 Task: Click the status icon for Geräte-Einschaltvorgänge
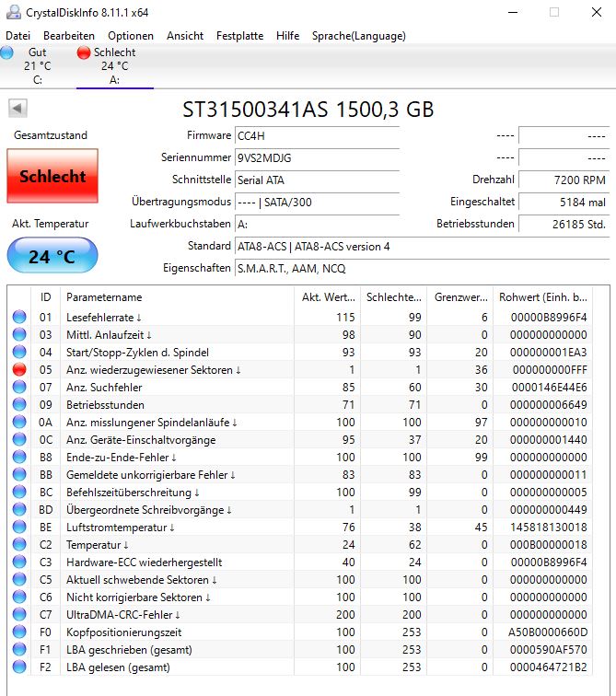[x=19, y=439]
